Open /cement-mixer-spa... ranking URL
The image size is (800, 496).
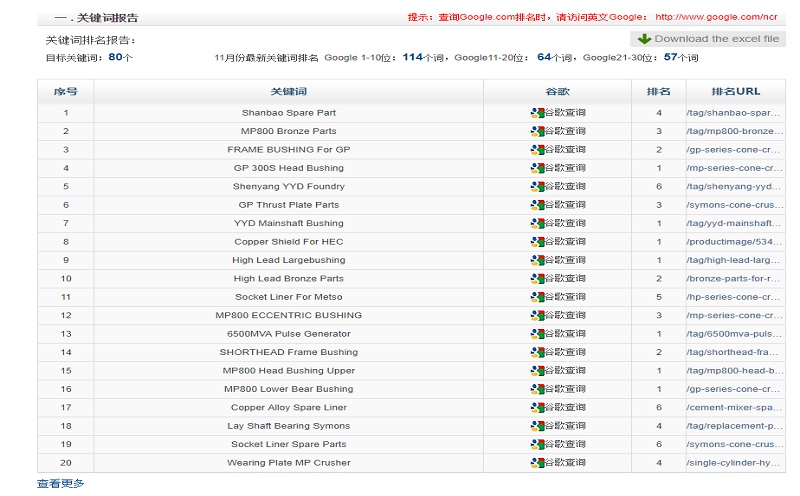734,407
